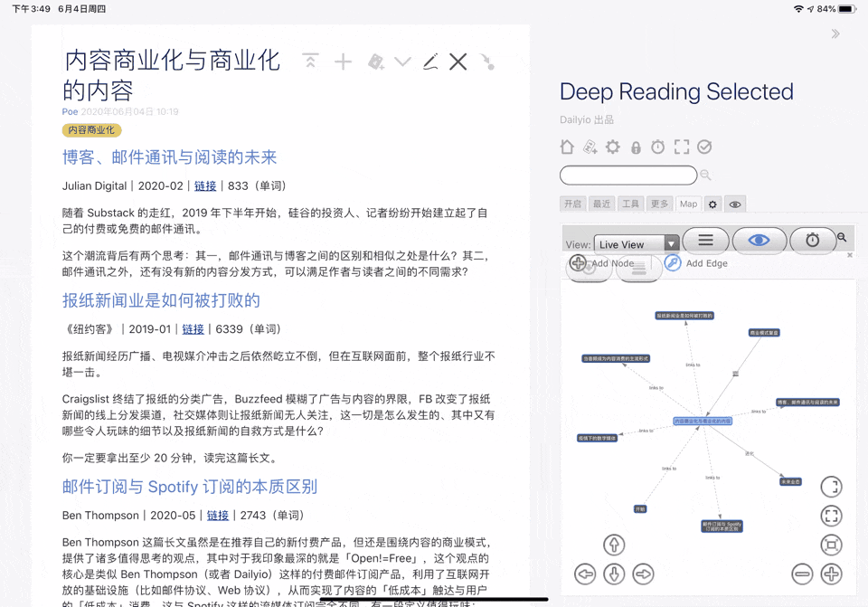Tap the small magnifier in the map toolbar
Screen dimensions: 868x607
coord(842,237)
